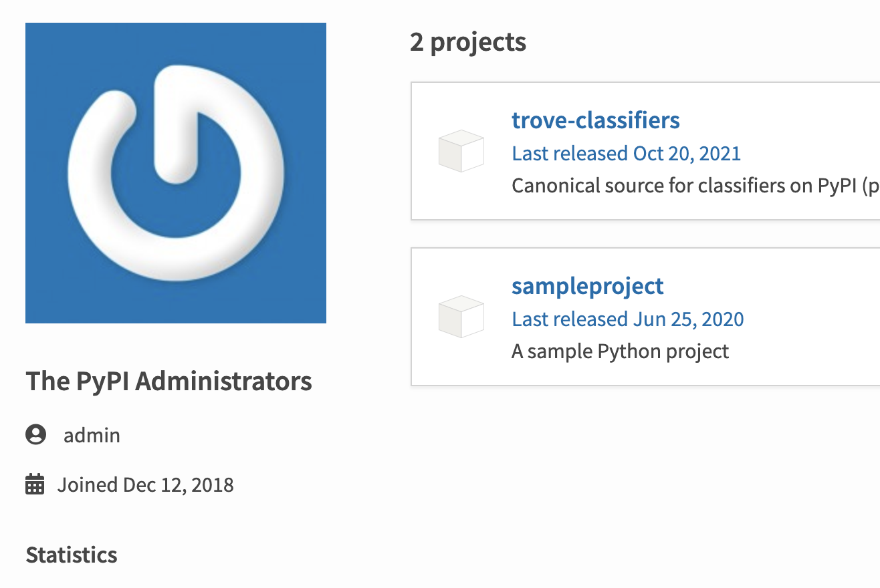The image size is (880, 588).
Task: Click the sampleproject release date text
Action: coord(627,319)
